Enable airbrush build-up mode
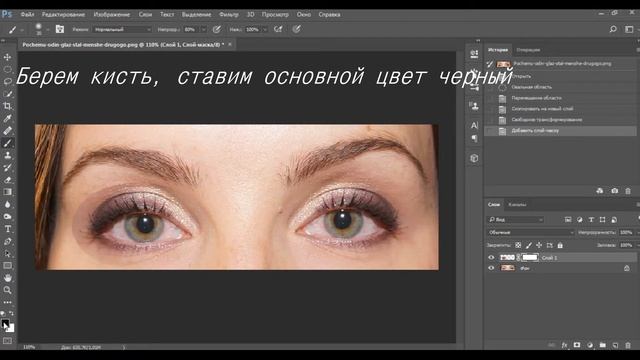The image size is (640, 360). pyautogui.click(x=278, y=29)
